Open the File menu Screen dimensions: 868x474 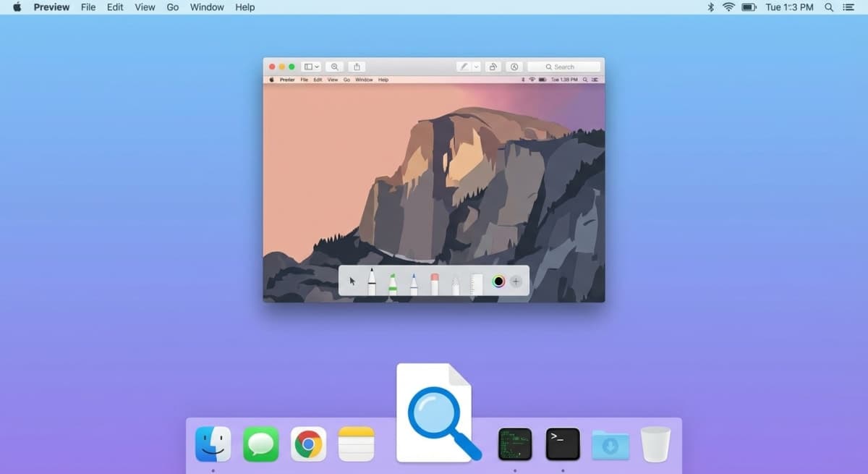pos(88,7)
